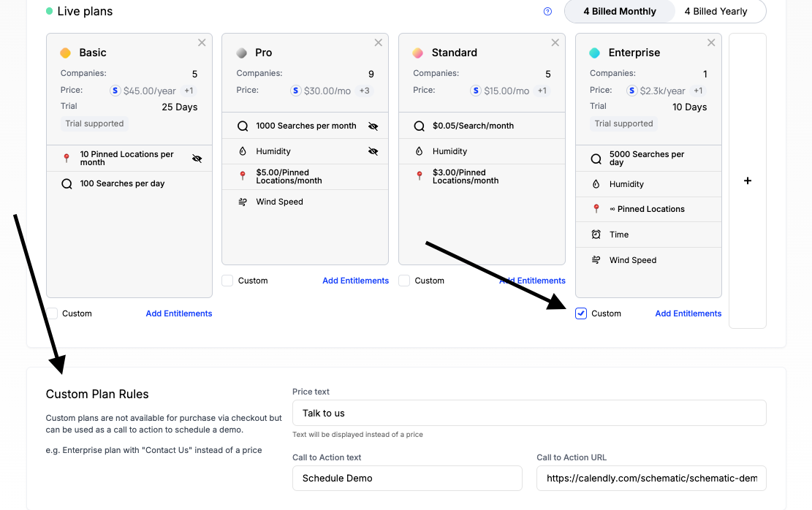This screenshot has width=812, height=510.
Task: Expand the +3 prices badge on Pro
Action: tap(364, 91)
